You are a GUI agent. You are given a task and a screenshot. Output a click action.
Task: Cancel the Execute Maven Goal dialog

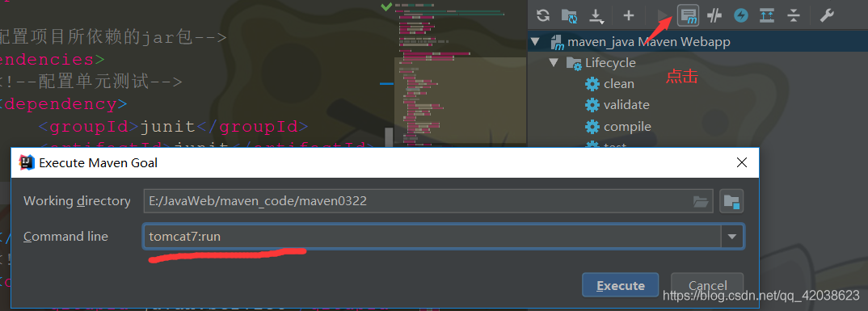[707, 285]
